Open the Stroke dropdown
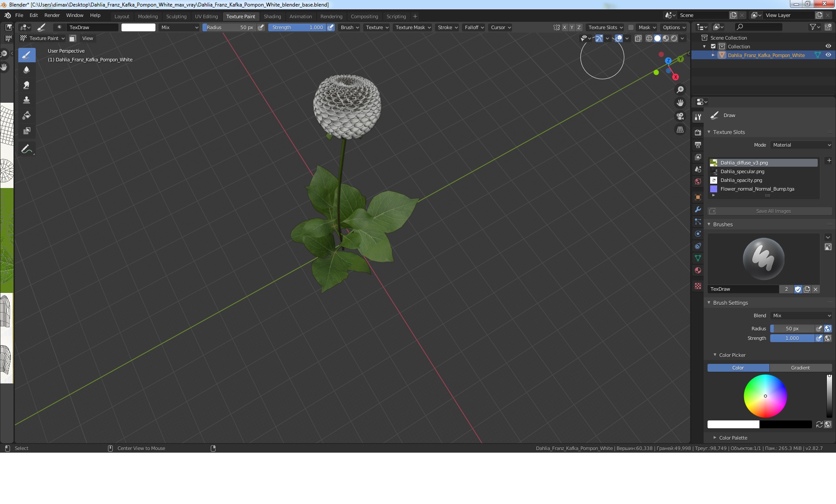This screenshot has height=504, width=836. tap(448, 27)
